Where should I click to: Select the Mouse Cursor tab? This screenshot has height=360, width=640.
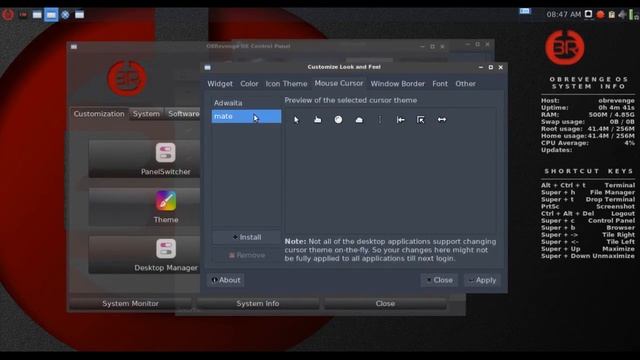click(x=338, y=83)
